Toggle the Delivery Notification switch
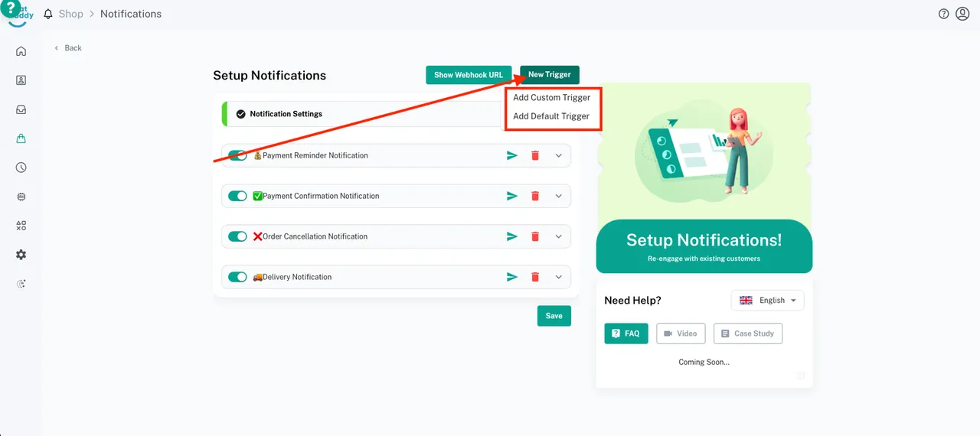980x436 pixels. [237, 277]
